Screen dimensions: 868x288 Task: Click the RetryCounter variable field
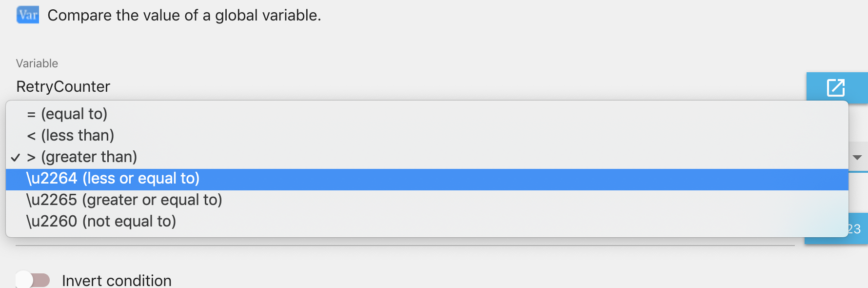click(x=63, y=86)
